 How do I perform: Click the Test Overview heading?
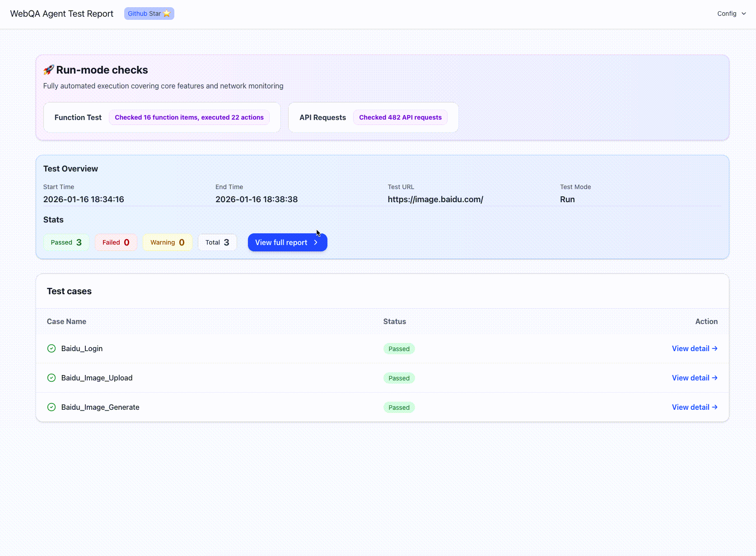point(70,169)
